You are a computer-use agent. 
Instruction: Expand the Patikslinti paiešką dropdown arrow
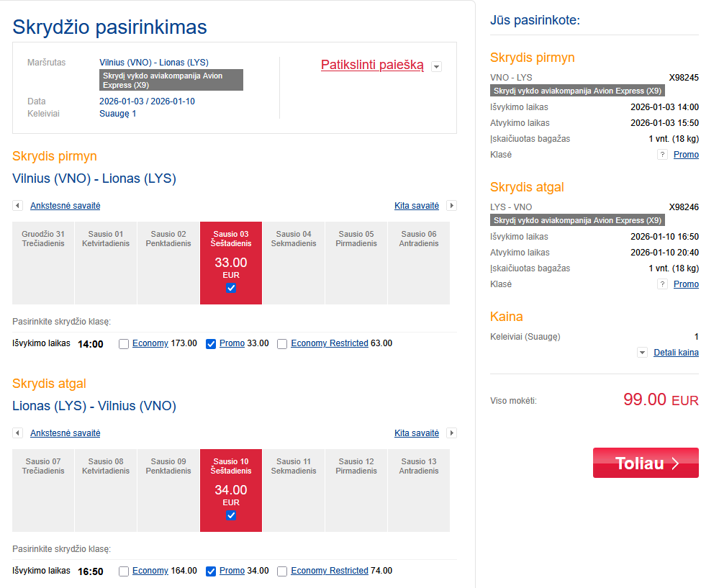click(436, 67)
